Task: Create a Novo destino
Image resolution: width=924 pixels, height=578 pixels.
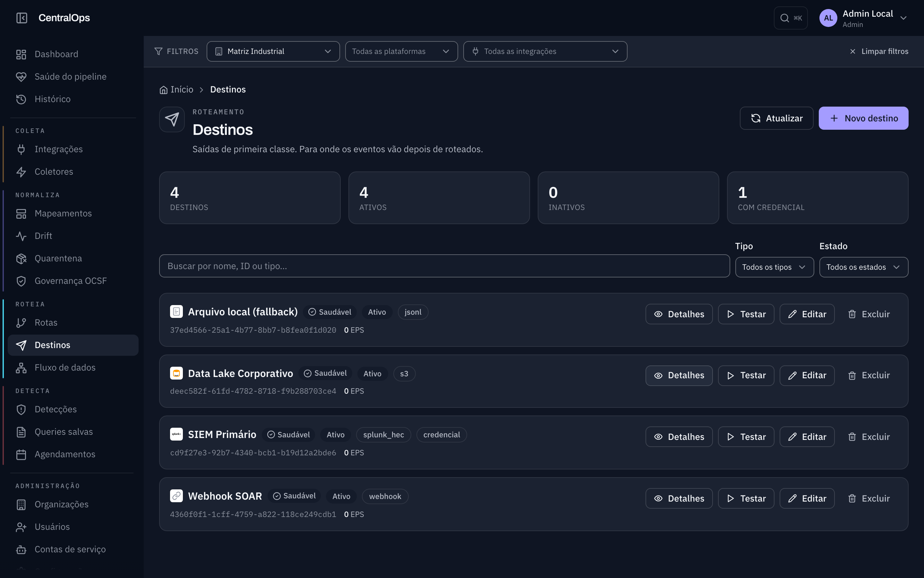Action: point(863,118)
